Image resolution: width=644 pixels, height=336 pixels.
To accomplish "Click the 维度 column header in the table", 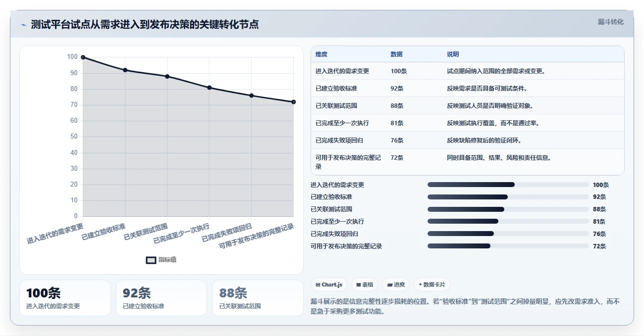I will (x=322, y=54).
